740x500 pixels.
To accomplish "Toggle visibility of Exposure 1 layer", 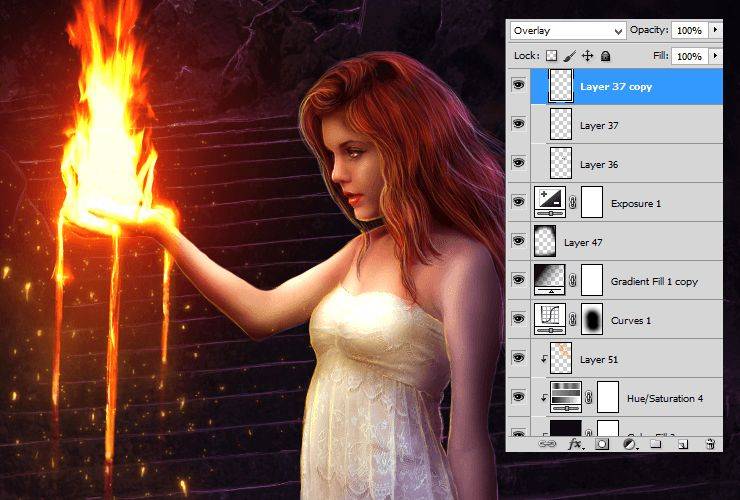I will 518,202.
